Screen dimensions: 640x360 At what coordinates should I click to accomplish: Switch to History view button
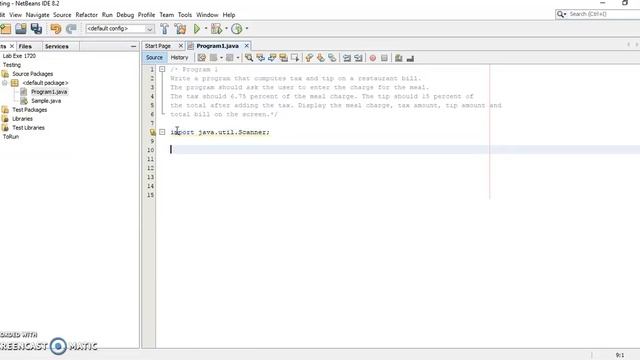tap(179, 58)
